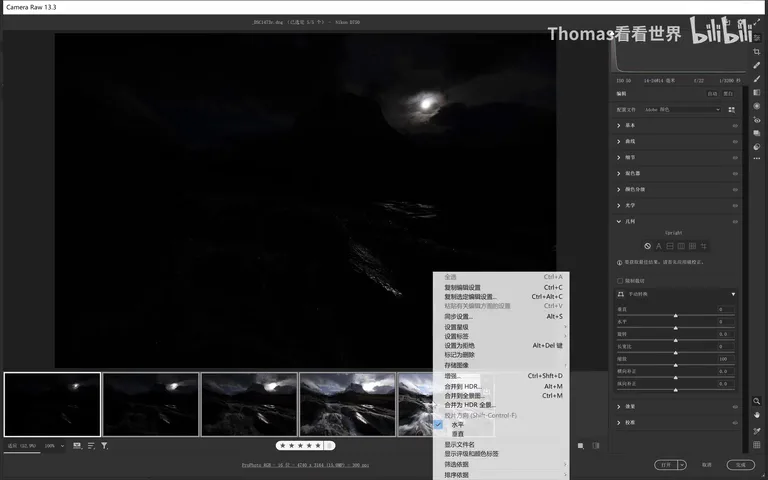Open the Presets panel icon
Screen dimensions: 768x480
click(757, 146)
